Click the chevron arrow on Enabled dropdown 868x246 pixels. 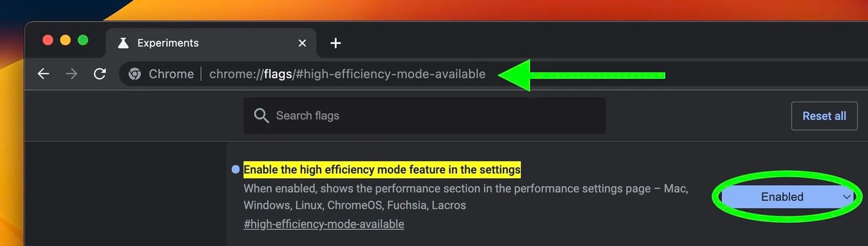pyautogui.click(x=846, y=197)
